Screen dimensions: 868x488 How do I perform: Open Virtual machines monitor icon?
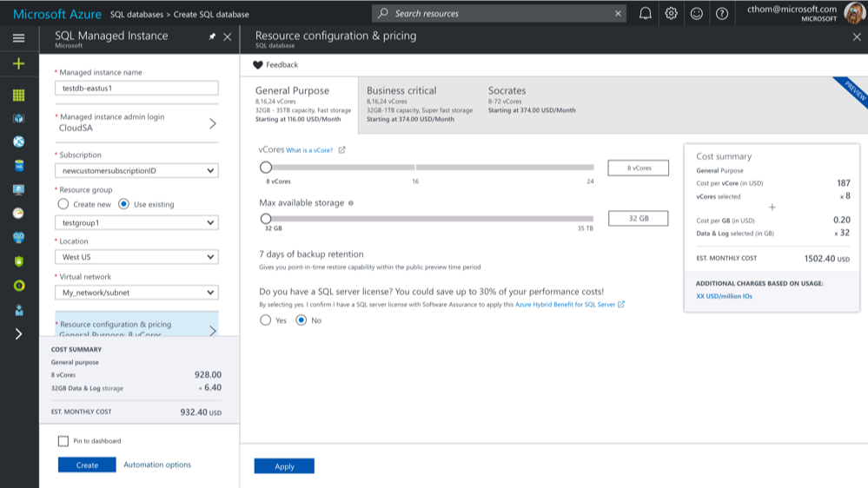(19, 190)
